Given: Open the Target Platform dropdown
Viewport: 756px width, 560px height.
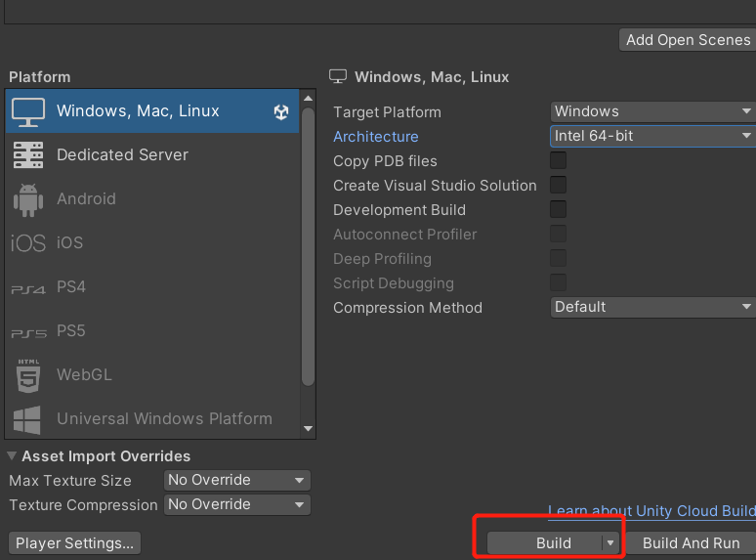Looking at the screenshot, I should [652, 111].
